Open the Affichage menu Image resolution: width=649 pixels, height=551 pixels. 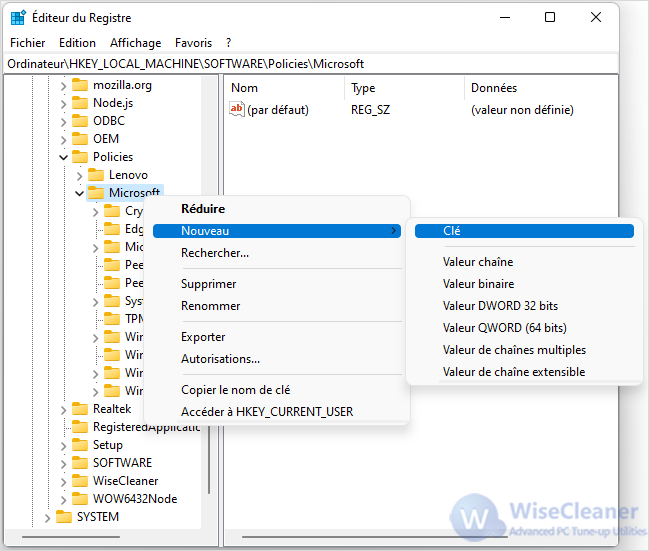[136, 43]
